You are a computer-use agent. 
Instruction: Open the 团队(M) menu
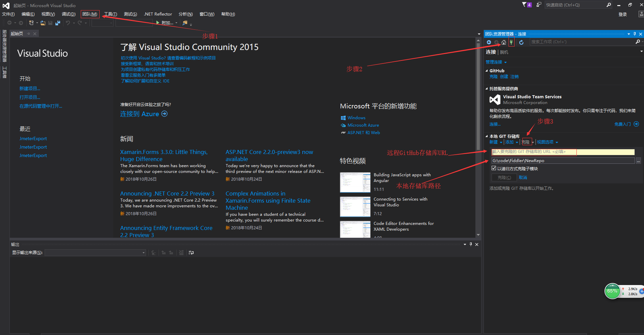pyautogui.click(x=90, y=14)
